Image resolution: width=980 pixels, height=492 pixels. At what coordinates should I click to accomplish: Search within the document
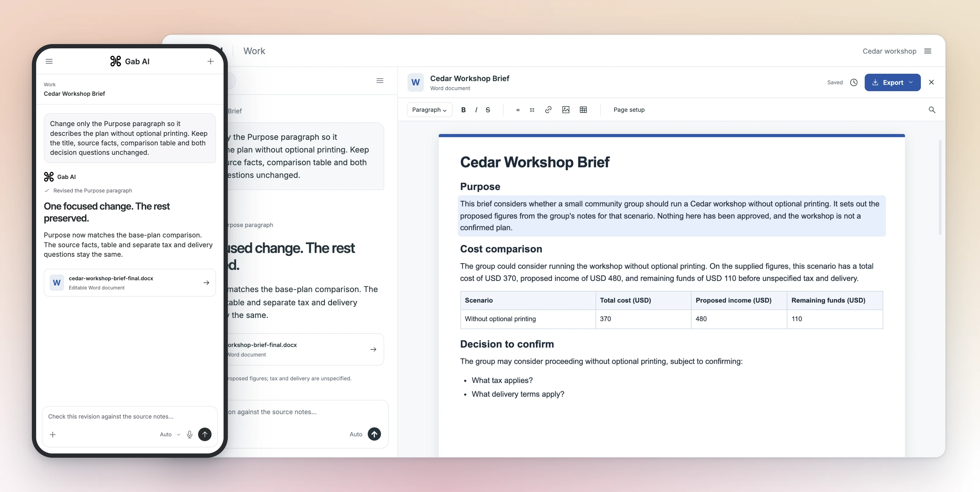[932, 110]
